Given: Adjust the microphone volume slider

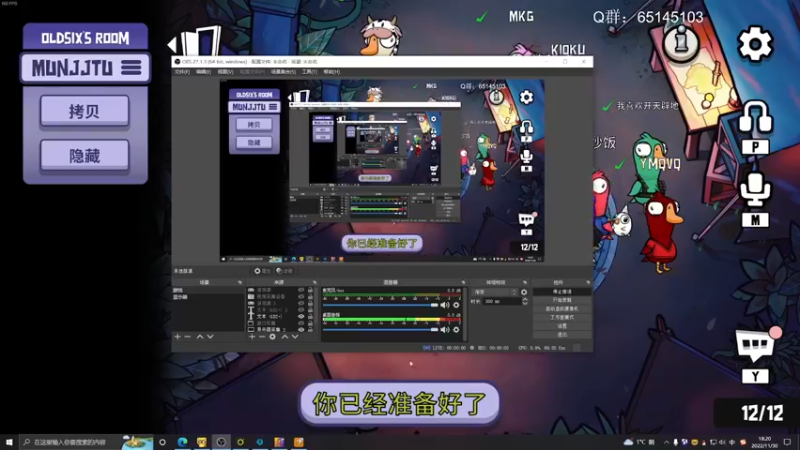Looking at the screenshot, I should pos(381,305).
